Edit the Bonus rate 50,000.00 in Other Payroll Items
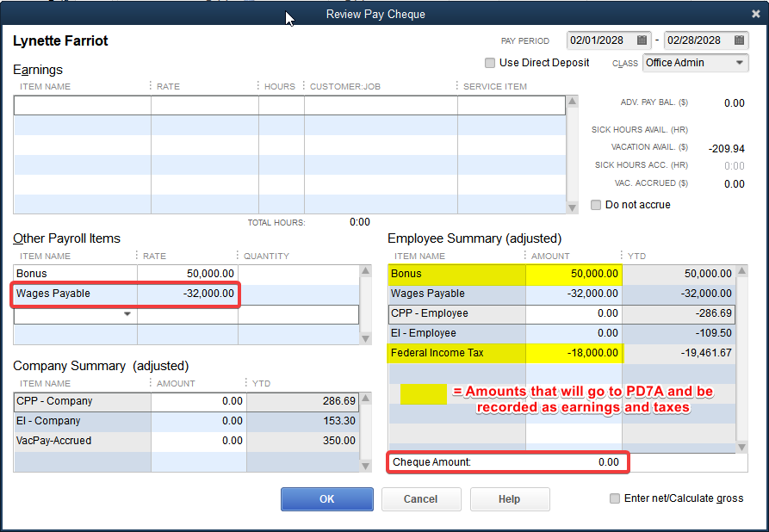This screenshot has height=532, width=769. click(x=188, y=274)
